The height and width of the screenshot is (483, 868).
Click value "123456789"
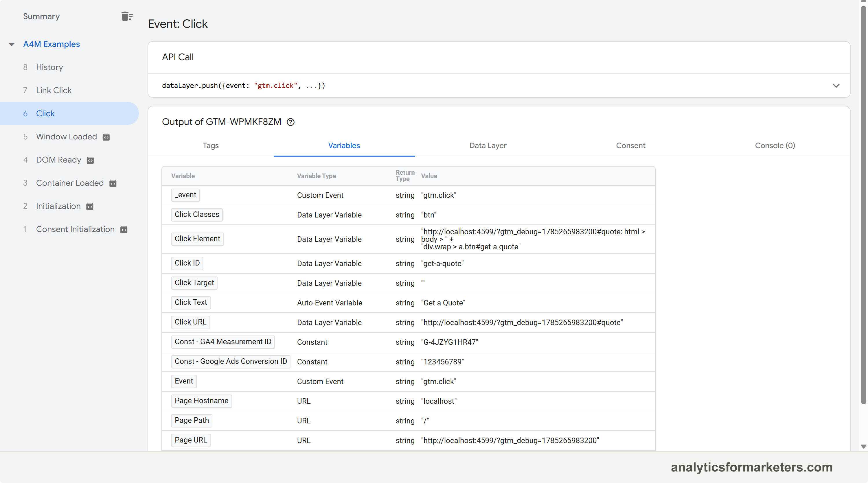[x=442, y=362]
